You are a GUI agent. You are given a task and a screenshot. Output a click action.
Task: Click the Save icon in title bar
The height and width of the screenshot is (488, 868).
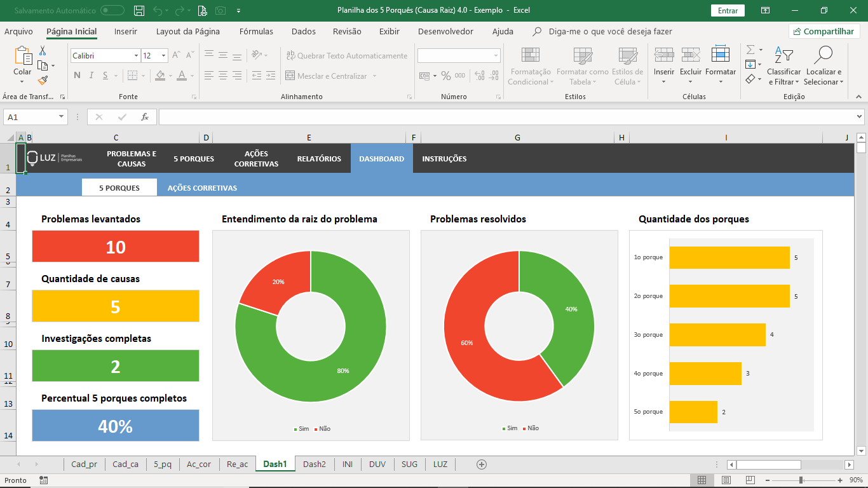click(x=139, y=10)
